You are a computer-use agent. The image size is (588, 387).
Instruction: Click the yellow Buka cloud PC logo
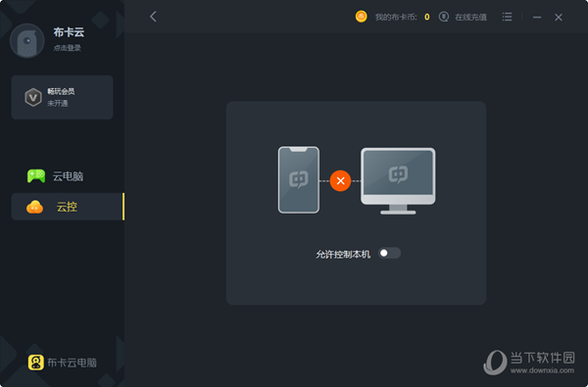36,363
